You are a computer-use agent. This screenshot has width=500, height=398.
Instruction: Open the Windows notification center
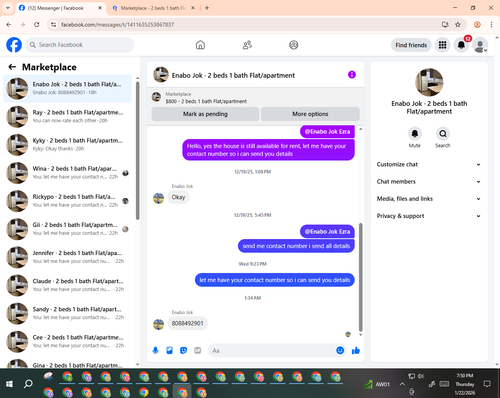[x=487, y=384]
